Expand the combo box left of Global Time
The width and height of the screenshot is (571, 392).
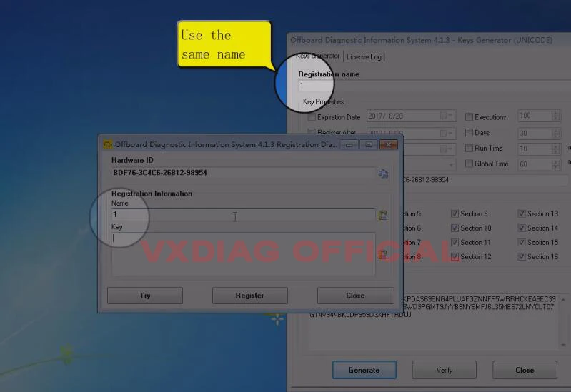pos(451,165)
